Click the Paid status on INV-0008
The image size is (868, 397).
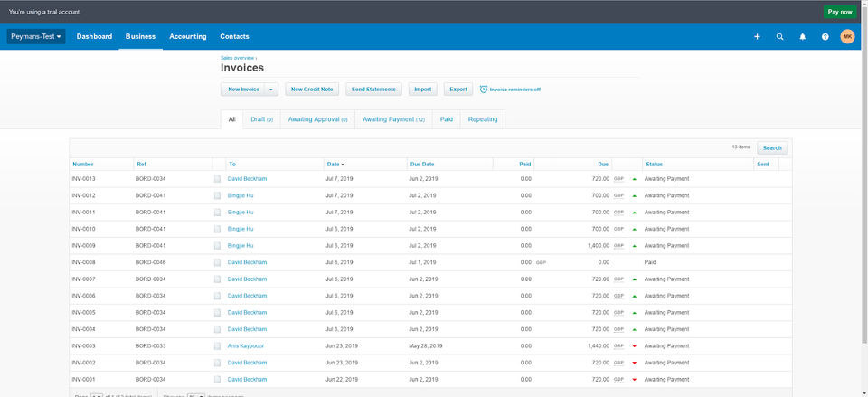point(650,262)
